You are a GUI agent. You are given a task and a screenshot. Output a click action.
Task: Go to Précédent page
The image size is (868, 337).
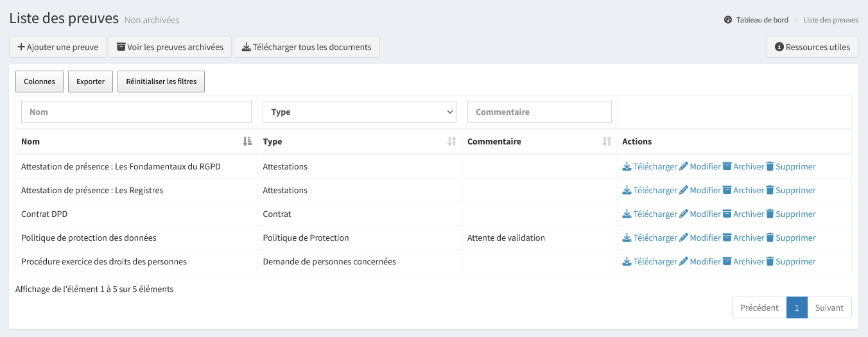coord(759,307)
